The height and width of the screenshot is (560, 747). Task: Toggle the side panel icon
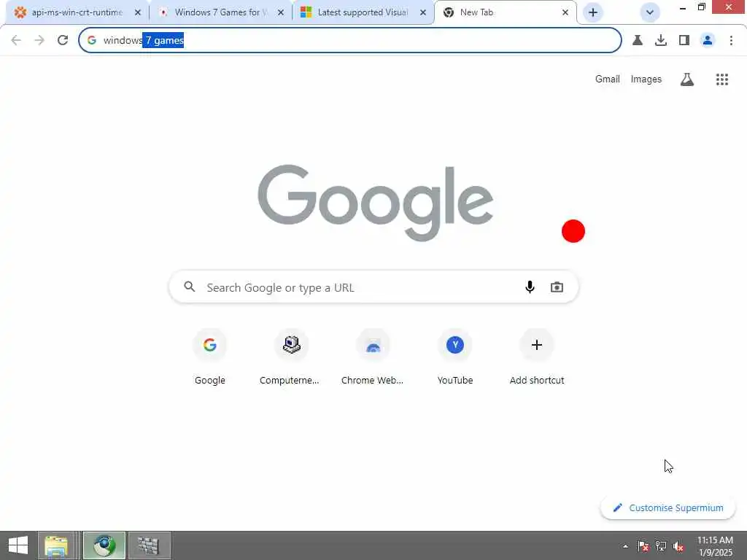coord(684,41)
